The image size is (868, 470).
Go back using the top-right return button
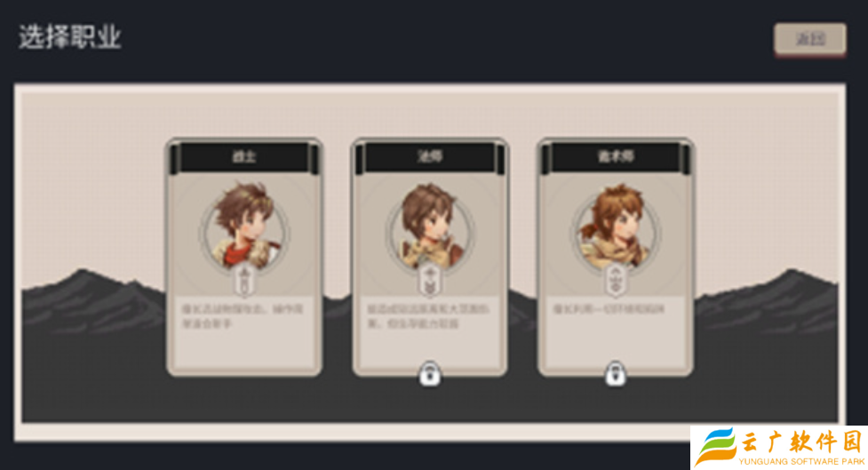(x=810, y=39)
